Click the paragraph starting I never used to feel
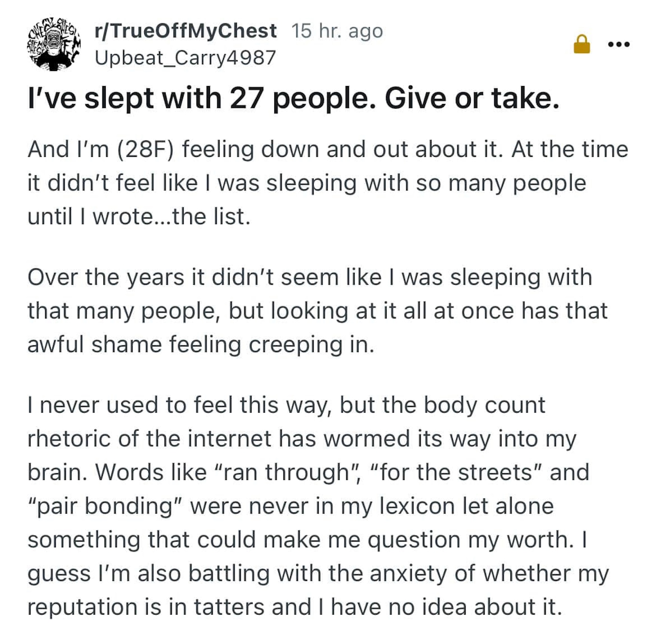The width and height of the screenshot is (661, 644). click(316, 505)
